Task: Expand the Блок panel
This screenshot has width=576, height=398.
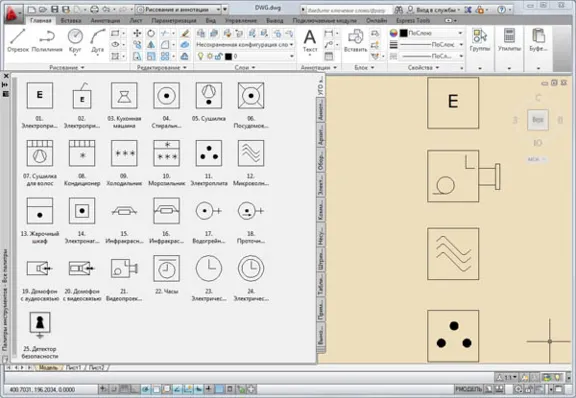Action: (x=364, y=68)
